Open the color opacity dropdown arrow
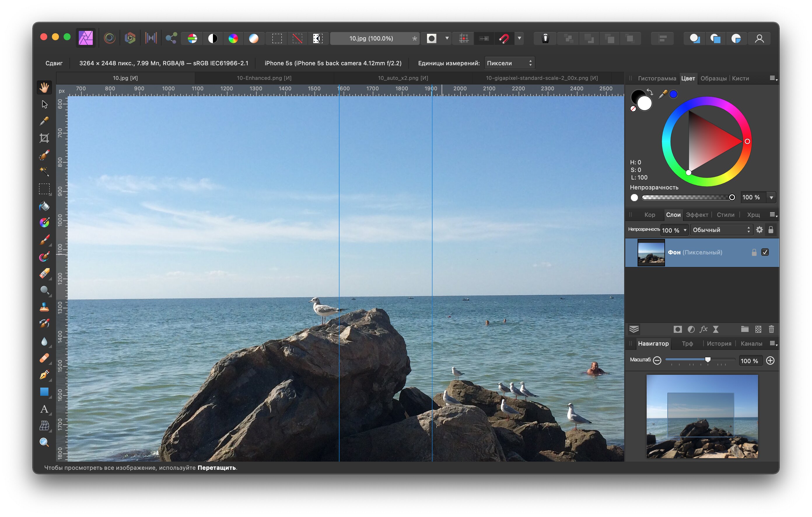The image size is (812, 517). tap(771, 197)
